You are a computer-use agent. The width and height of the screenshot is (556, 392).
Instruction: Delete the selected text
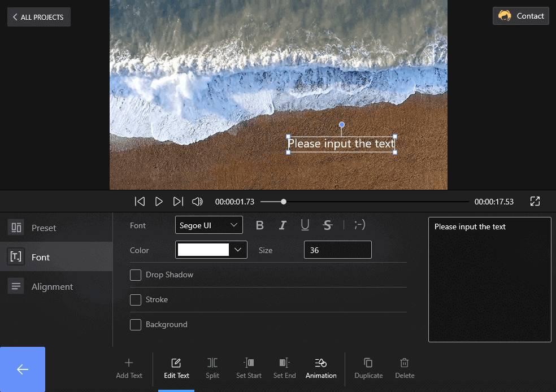click(405, 369)
